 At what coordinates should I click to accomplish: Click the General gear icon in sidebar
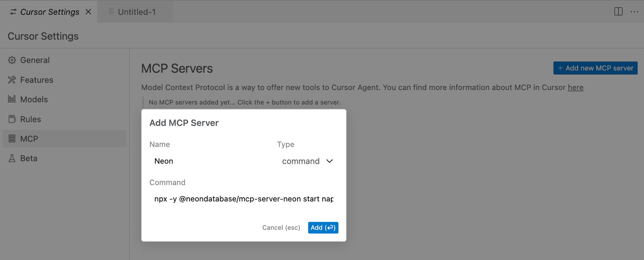tap(12, 60)
